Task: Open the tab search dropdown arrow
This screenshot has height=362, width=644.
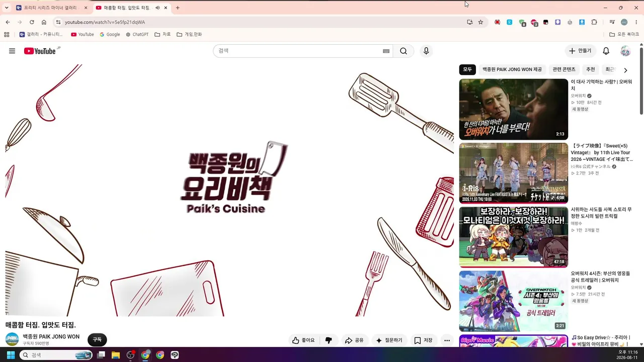Action: 7,8
